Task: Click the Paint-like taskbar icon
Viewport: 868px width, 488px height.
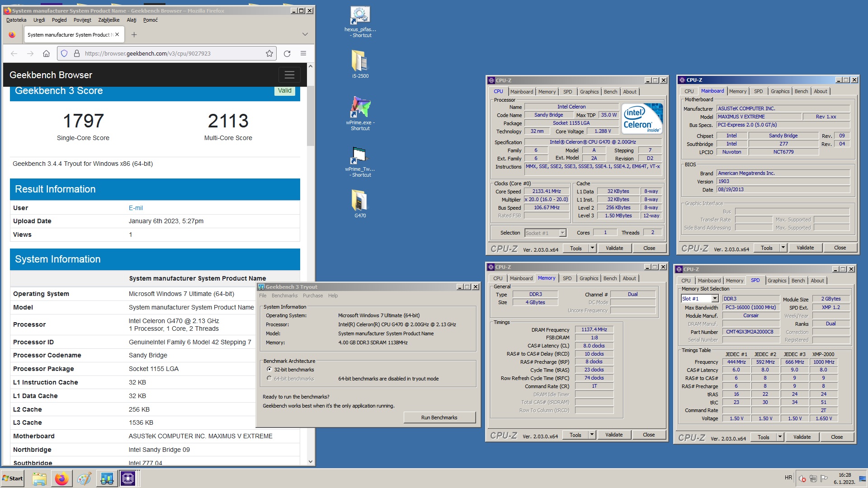Action: pos(84,479)
